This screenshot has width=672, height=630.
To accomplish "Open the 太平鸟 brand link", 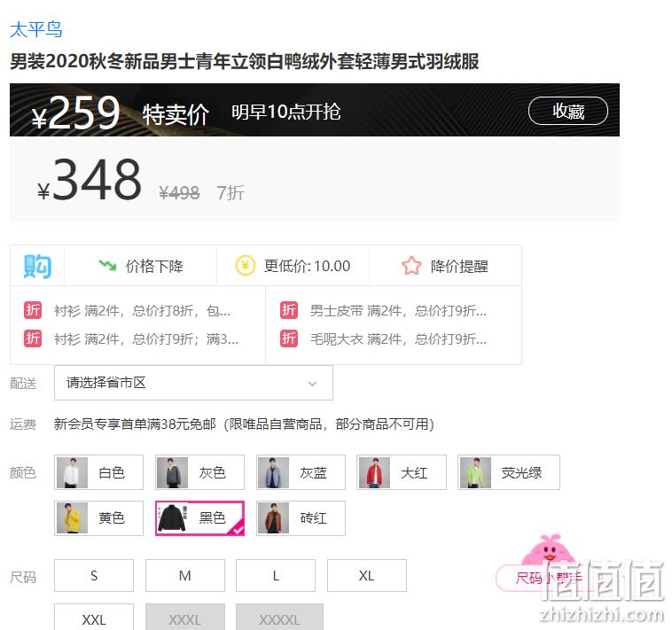I will click(36, 29).
